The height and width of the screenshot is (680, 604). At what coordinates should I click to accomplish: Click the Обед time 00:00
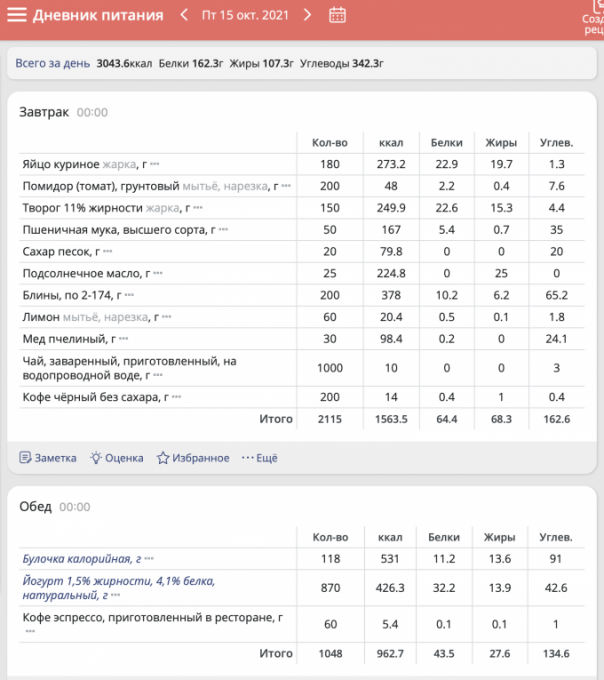click(74, 507)
